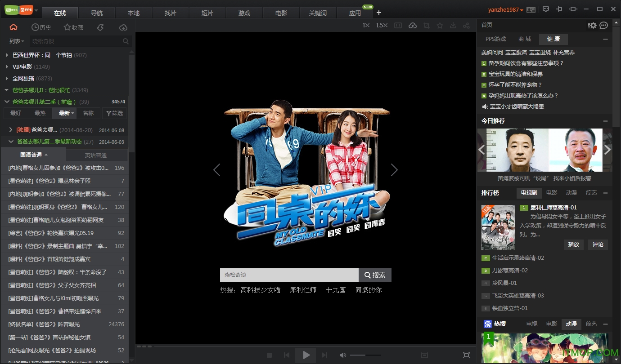Switch playback to fullscreen mode
The image size is (621, 364).
point(467,355)
